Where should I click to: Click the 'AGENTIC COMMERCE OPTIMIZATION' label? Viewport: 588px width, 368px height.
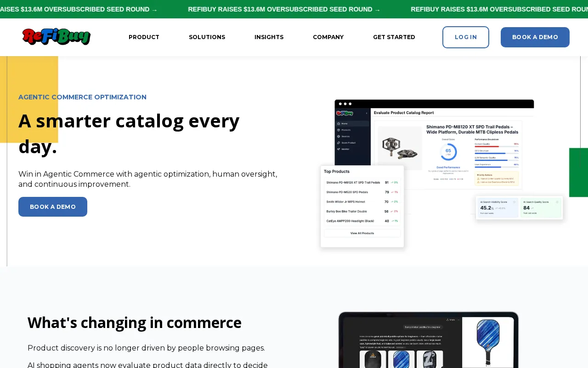(83, 97)
